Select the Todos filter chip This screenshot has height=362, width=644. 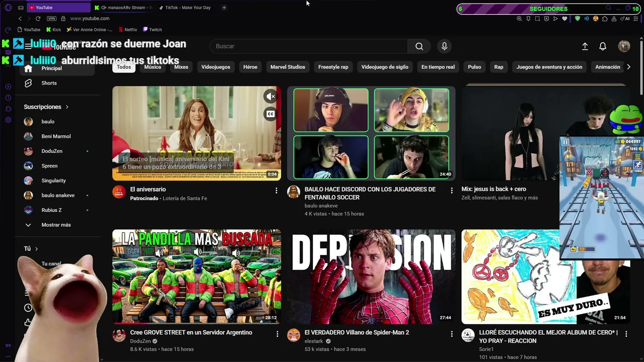[124, 67]
